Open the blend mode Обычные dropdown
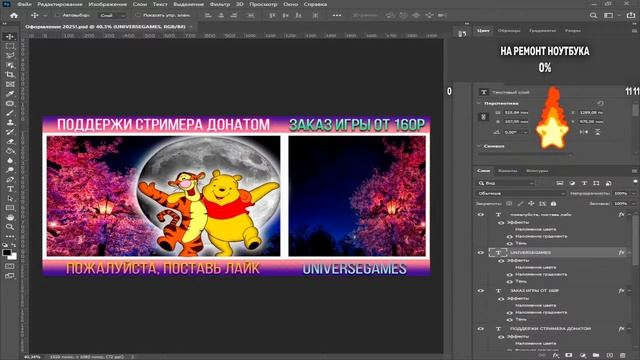The height and width of the screenshot is (360, 640). click(x=521, y=193)
